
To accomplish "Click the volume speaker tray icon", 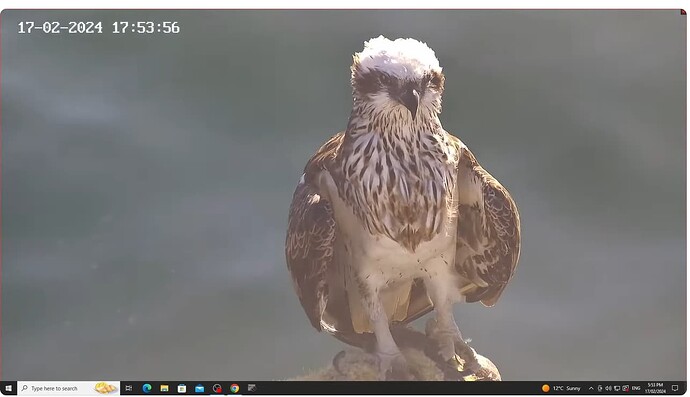I will pyautogui.click(x=608, y=388).
